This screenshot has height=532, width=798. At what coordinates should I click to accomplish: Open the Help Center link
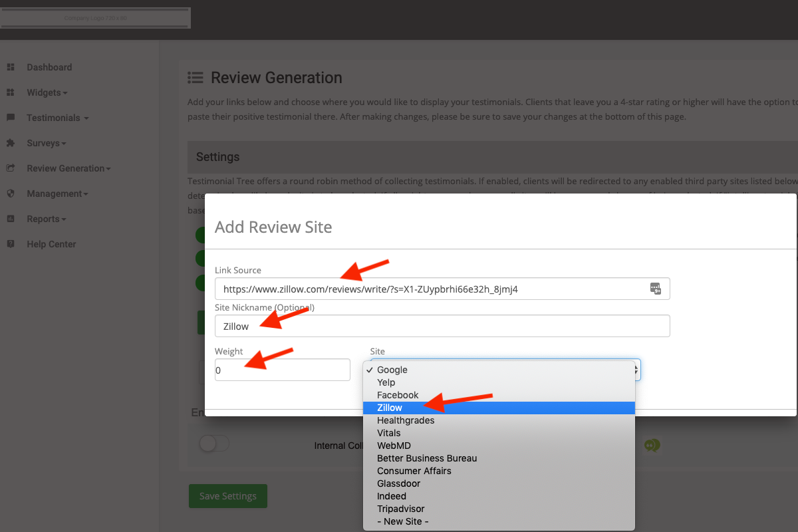[x=51, y=244]
